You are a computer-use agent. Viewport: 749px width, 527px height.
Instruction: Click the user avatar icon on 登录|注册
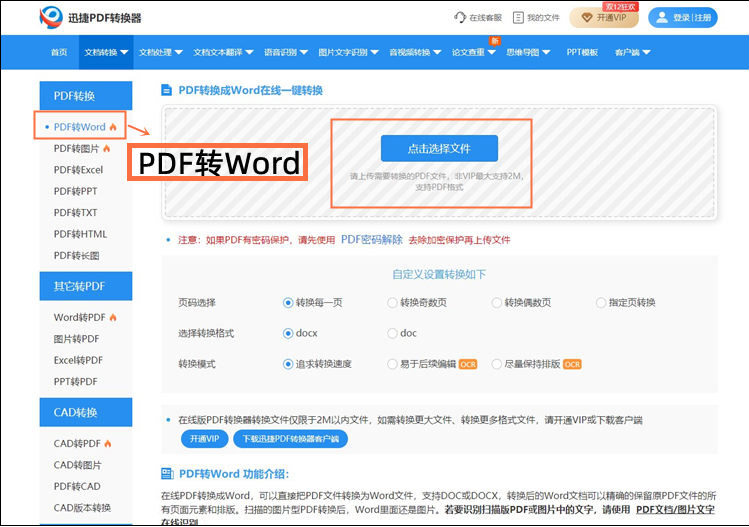click(662, 18)
